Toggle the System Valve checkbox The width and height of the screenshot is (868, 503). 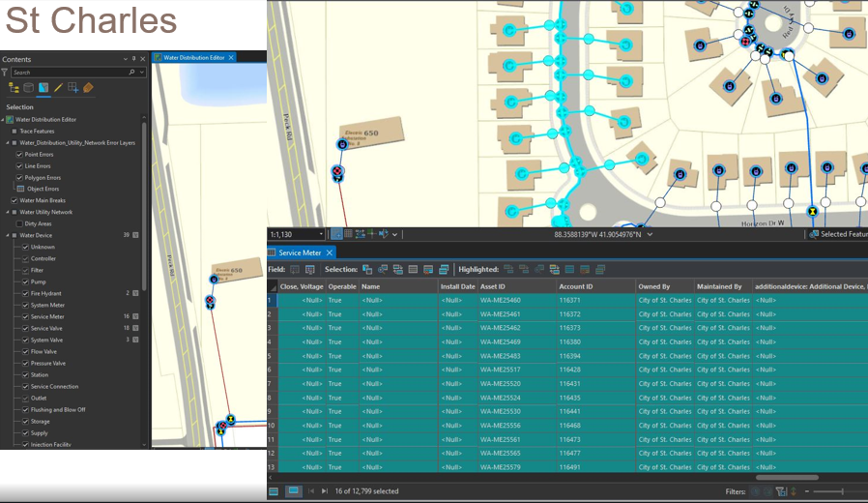click(x=25, y=340)
